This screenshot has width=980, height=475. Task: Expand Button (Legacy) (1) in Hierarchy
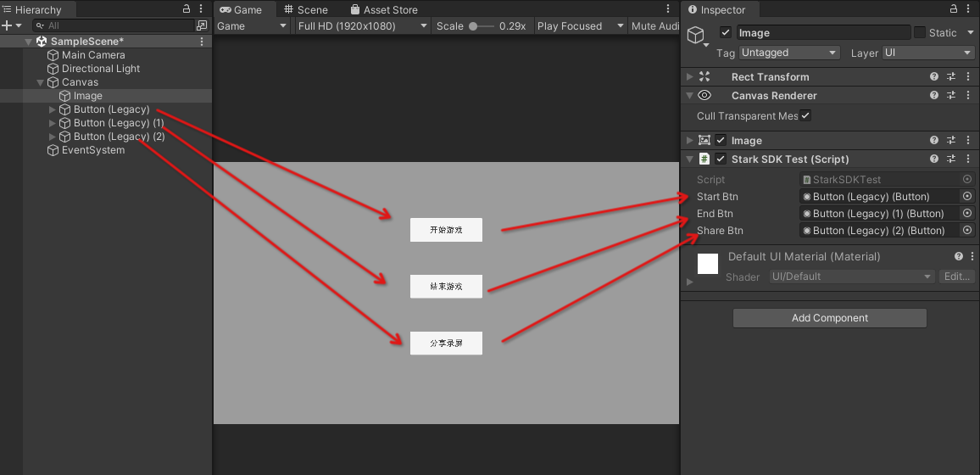53,123
